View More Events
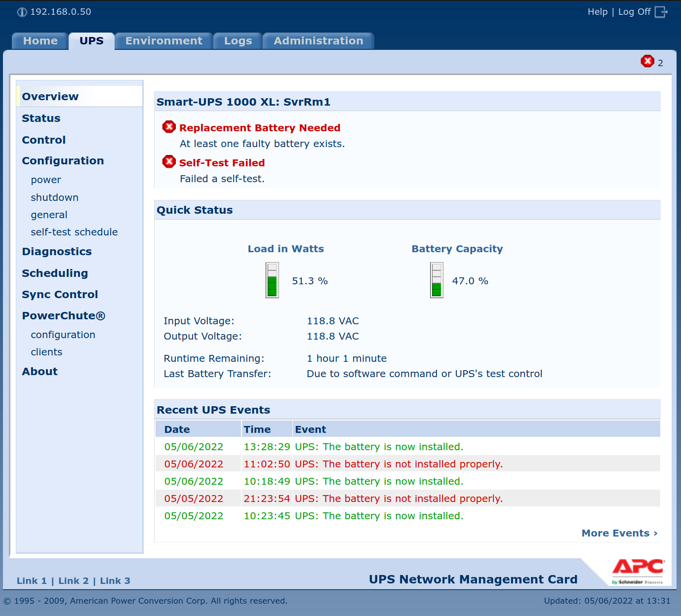The image size is (681, 616). coord(619,533)
